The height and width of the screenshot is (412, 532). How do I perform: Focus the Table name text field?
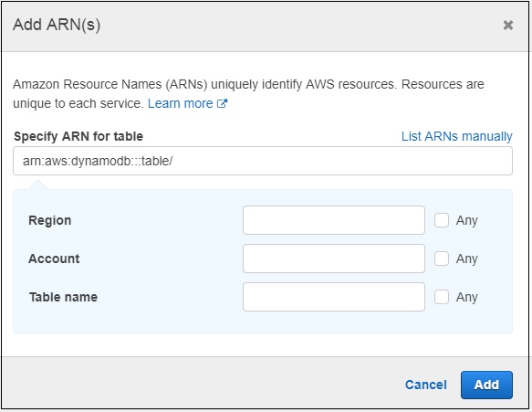click(x=334, y=297)
